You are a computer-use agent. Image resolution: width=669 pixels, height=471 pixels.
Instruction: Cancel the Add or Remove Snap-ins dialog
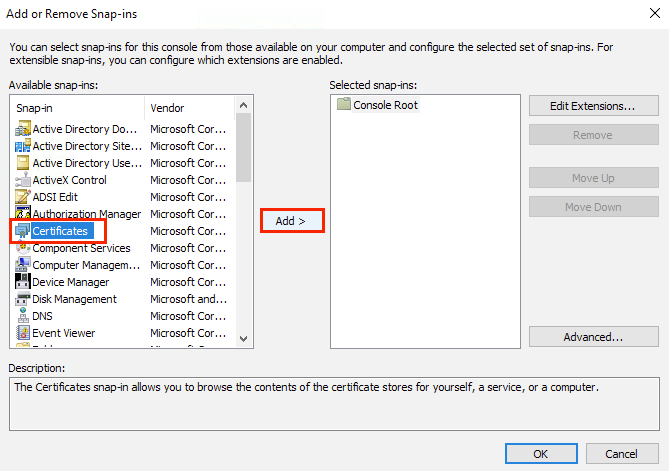click(x=622, y=454)
